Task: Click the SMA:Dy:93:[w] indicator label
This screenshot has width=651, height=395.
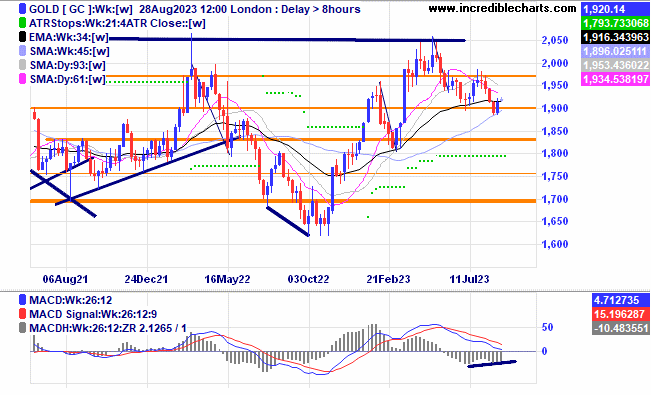Action: 67,66
